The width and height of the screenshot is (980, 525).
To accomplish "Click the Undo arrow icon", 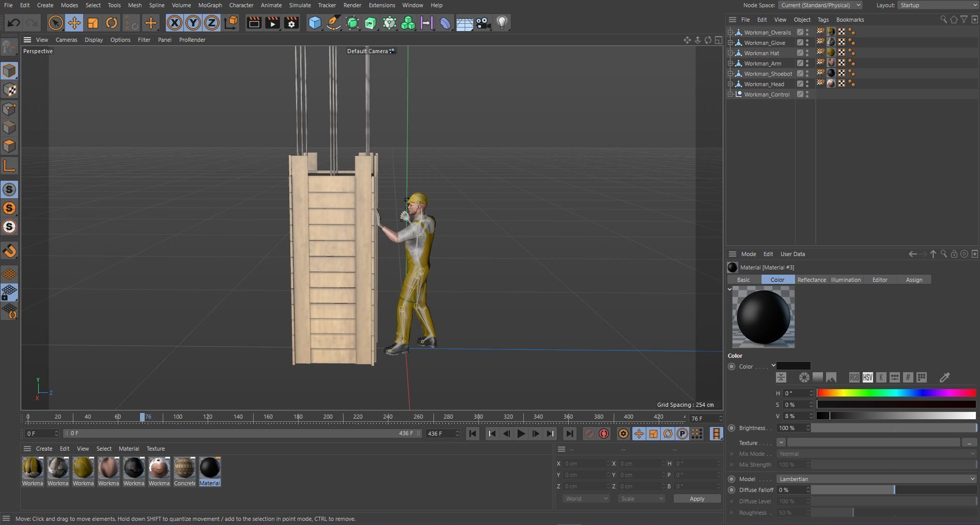I will point(14,23).
